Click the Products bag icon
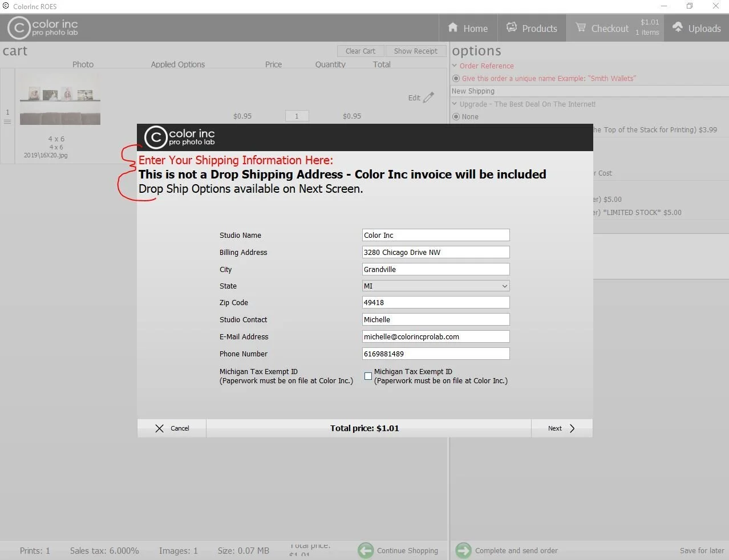Viewport: 729px width, 560px height. click(x=512, y=27)
